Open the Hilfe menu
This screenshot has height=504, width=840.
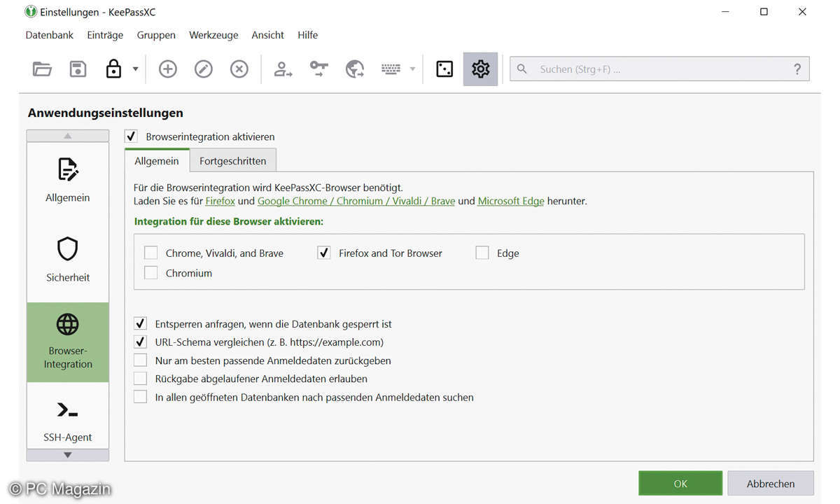[x=307, y=35]
